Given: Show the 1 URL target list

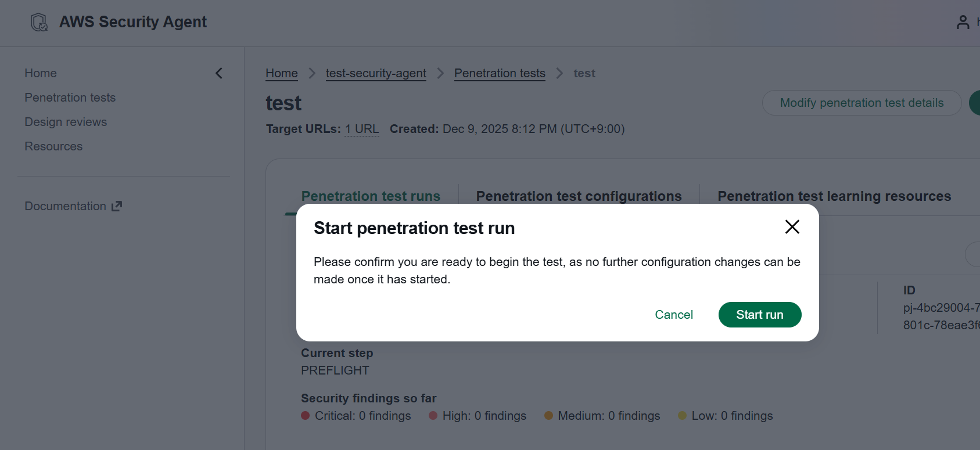Looking at the screenshot, I should (x=361, y=129).
